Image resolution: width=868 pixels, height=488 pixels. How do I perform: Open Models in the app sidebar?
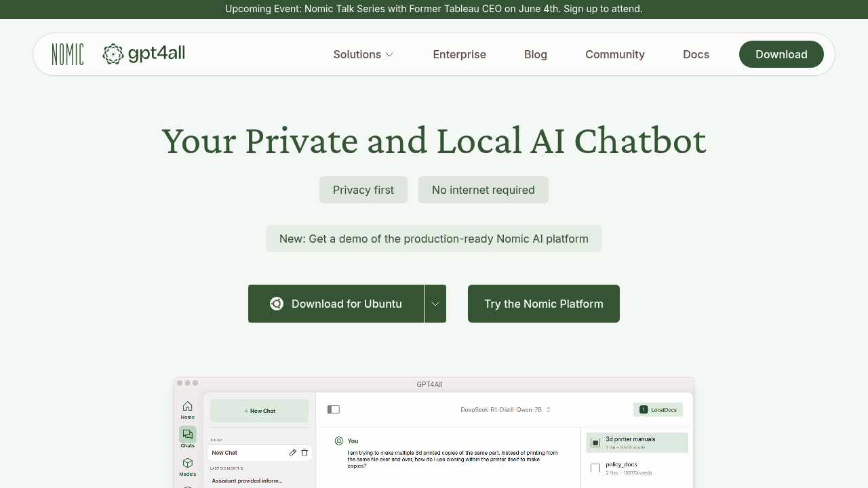coord(187,466)
